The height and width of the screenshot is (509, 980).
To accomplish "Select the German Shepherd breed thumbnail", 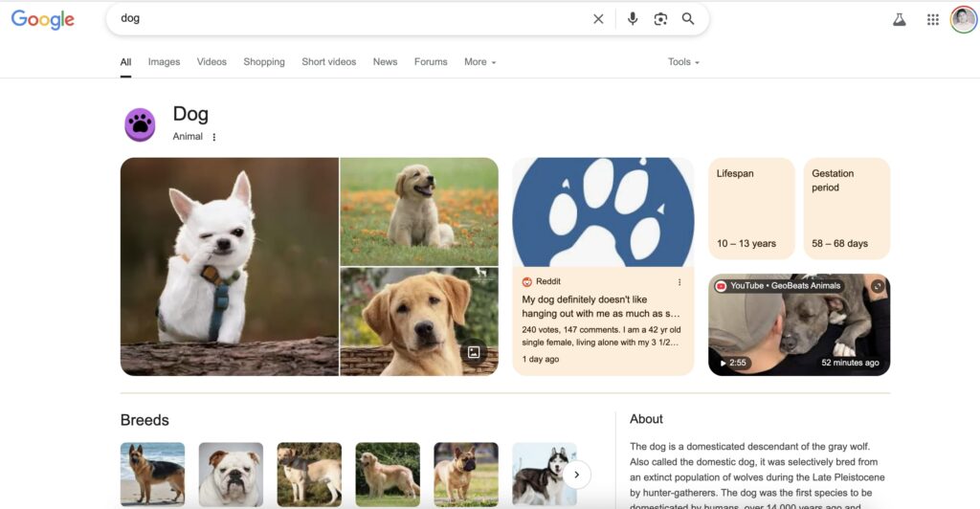I will 152,474.
